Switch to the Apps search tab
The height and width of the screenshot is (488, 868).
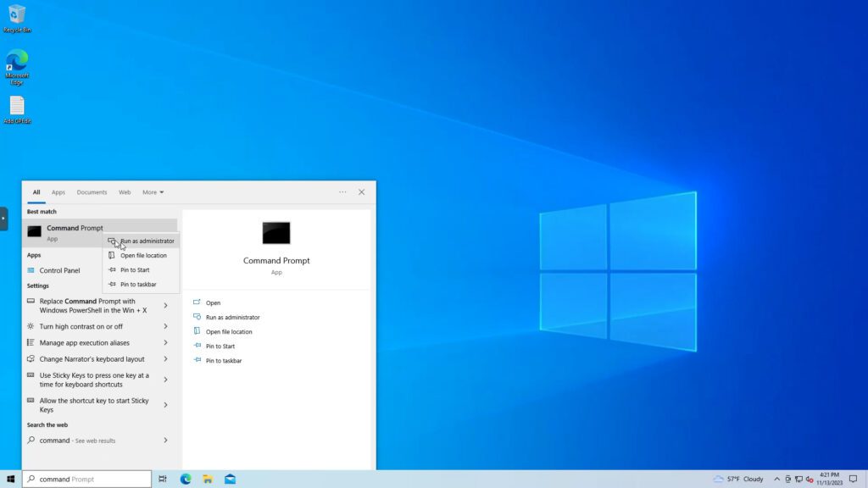coord(58,192)
